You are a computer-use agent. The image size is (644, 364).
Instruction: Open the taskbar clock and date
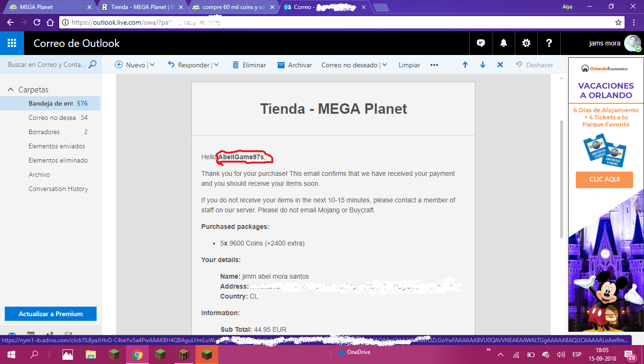603,355
